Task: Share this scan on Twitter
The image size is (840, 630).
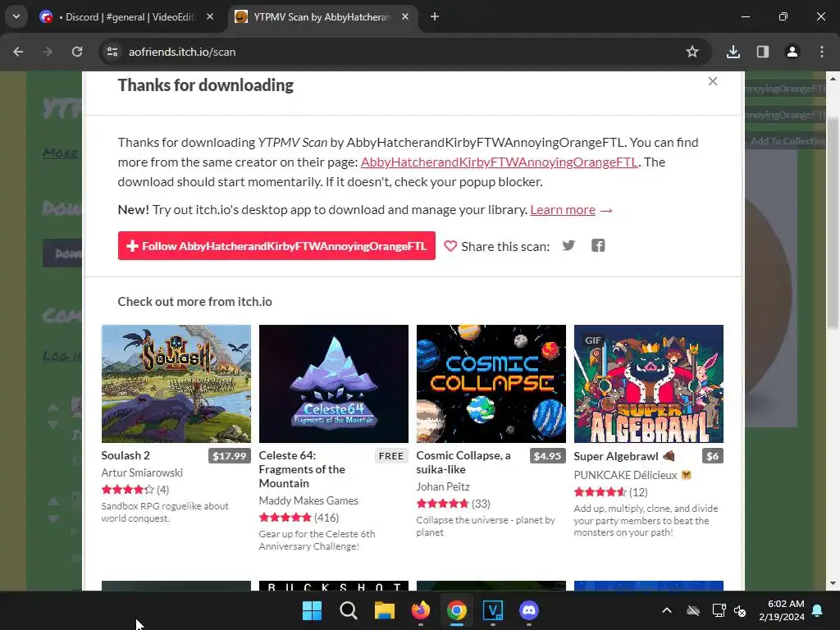Action: (568, 245)
